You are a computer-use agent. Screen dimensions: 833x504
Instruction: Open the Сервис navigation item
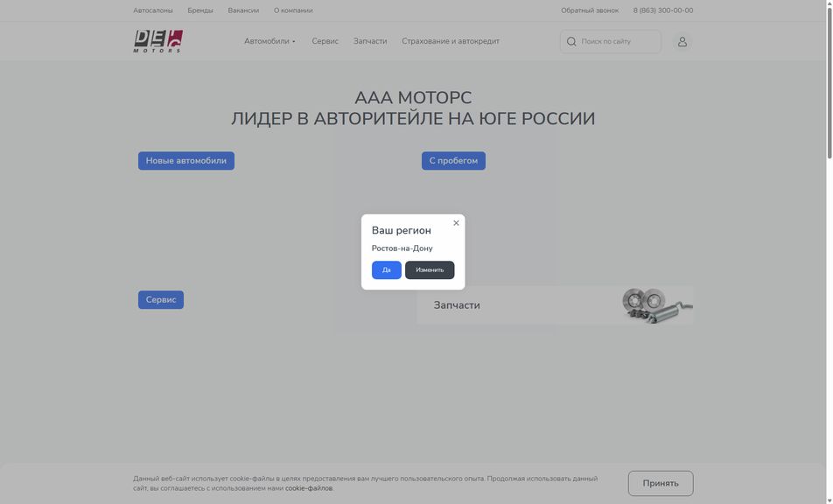(x=325, y=41)
